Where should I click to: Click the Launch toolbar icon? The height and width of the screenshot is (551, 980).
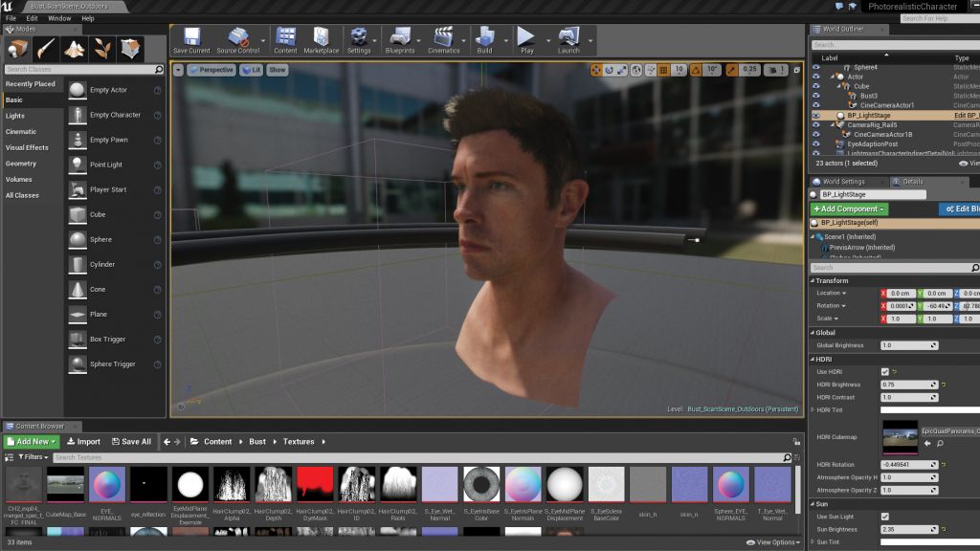click(568, 39)
